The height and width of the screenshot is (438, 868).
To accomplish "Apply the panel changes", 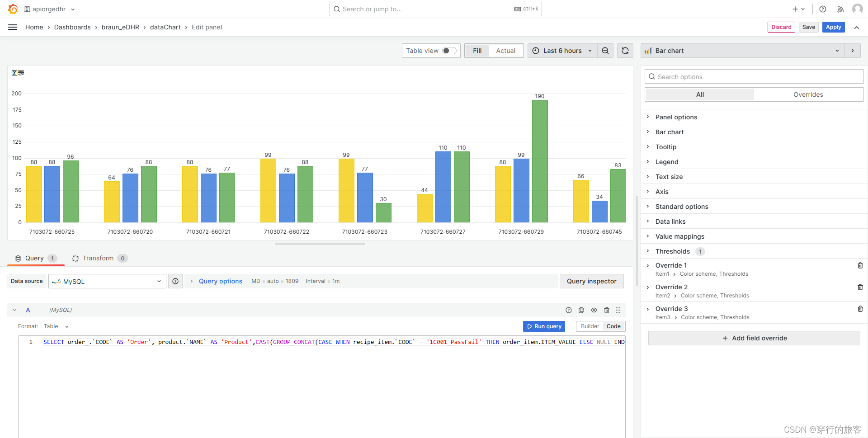I will [x=833, y=27].
